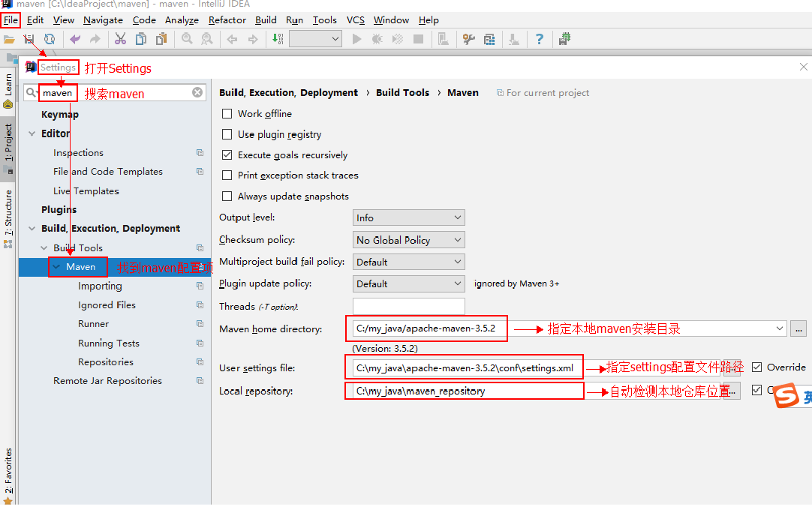The height and width of the screenshot is (507, 812).
Task: Click the Undo arrow icon
Action: click(x=75, y=39)
